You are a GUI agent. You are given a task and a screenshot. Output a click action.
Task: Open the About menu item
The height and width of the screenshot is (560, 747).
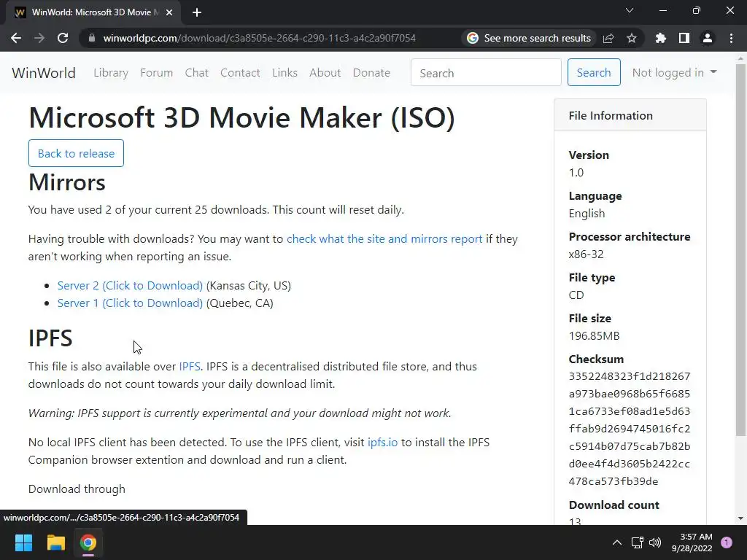325,73
